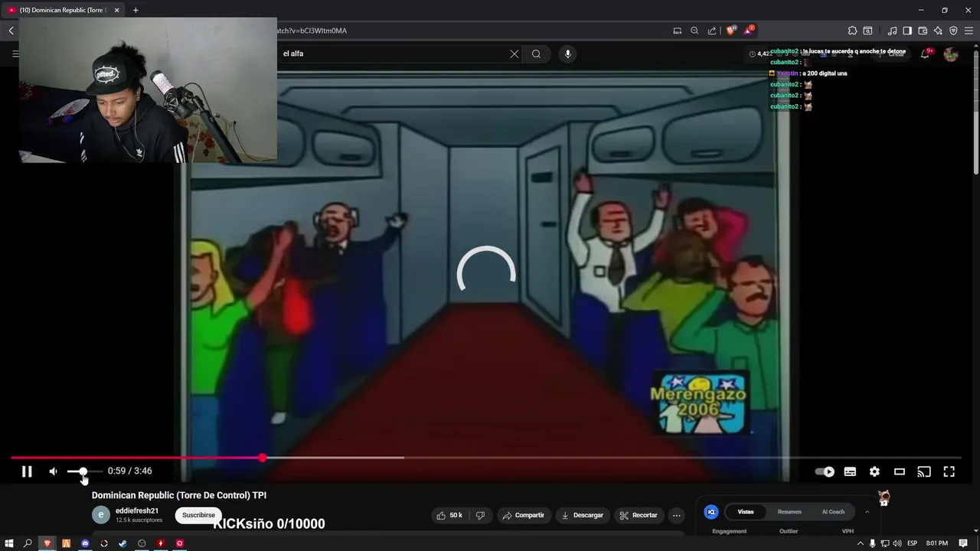This screenshot has height=551, width=980.
Task: Adjust the video volume slider
Action: coord(83,471)
